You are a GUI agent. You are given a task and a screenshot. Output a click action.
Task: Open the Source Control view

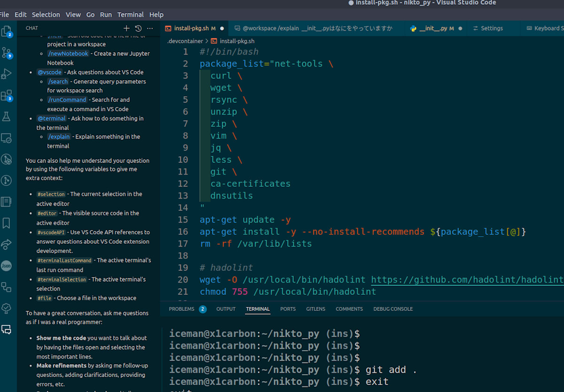tap(7, 53)
